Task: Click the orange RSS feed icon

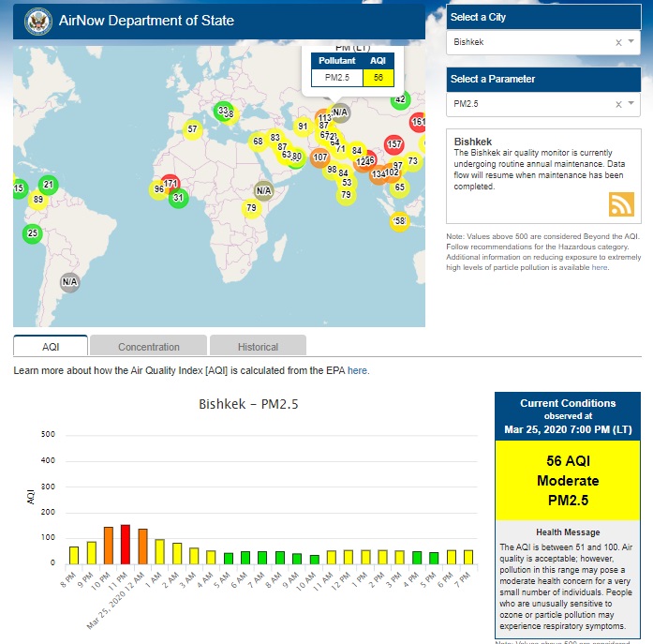Action: coord(621,204)
